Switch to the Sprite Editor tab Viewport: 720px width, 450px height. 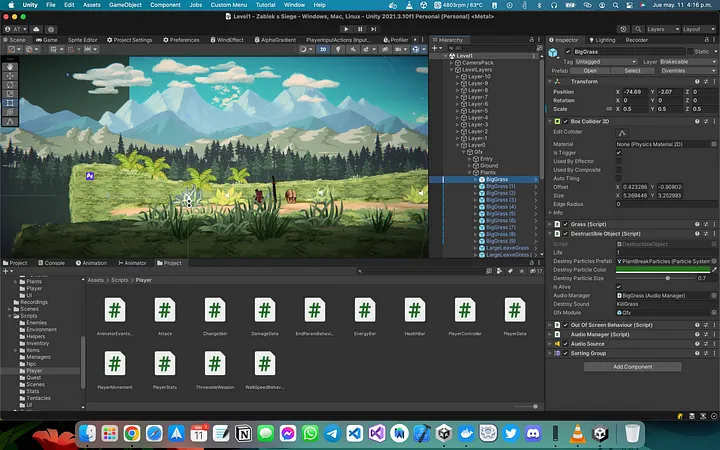point(82,40)
